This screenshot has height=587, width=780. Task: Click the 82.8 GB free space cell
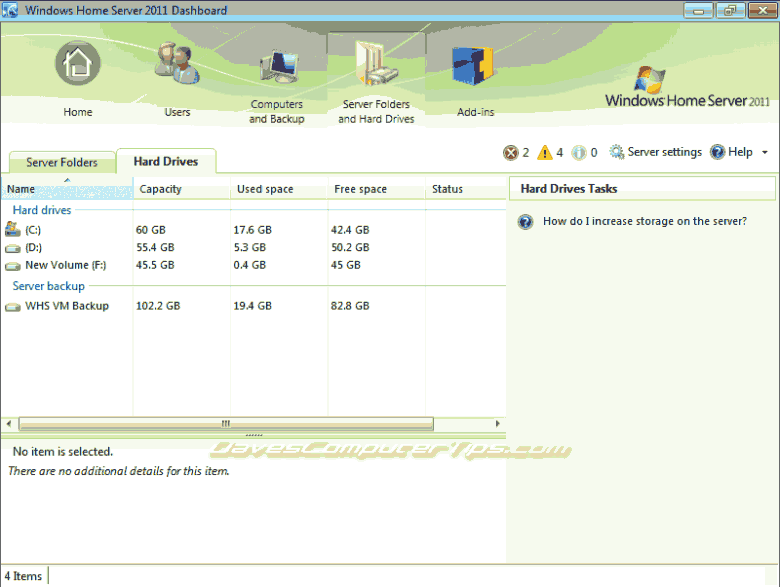350,306
